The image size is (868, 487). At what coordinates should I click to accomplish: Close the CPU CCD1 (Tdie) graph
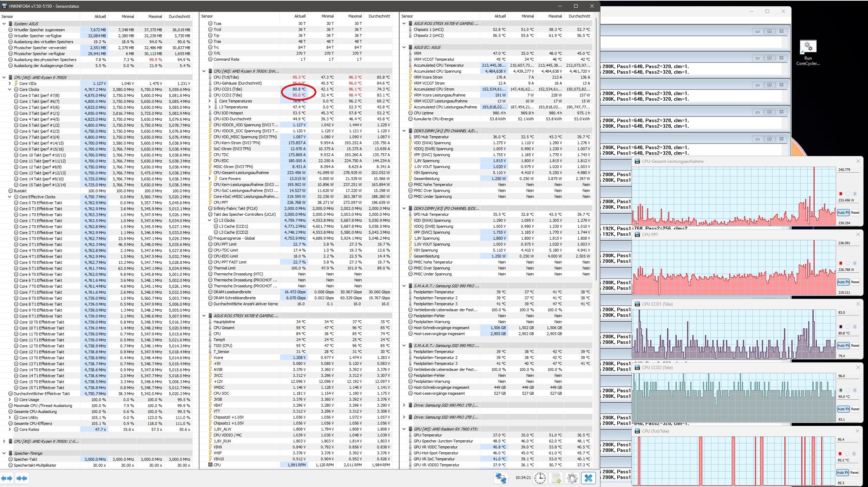pos(858,304)
